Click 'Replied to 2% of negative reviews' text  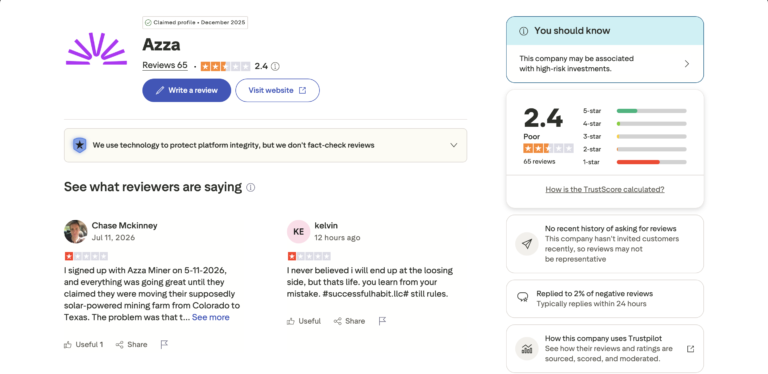click(x=595, y=294)
